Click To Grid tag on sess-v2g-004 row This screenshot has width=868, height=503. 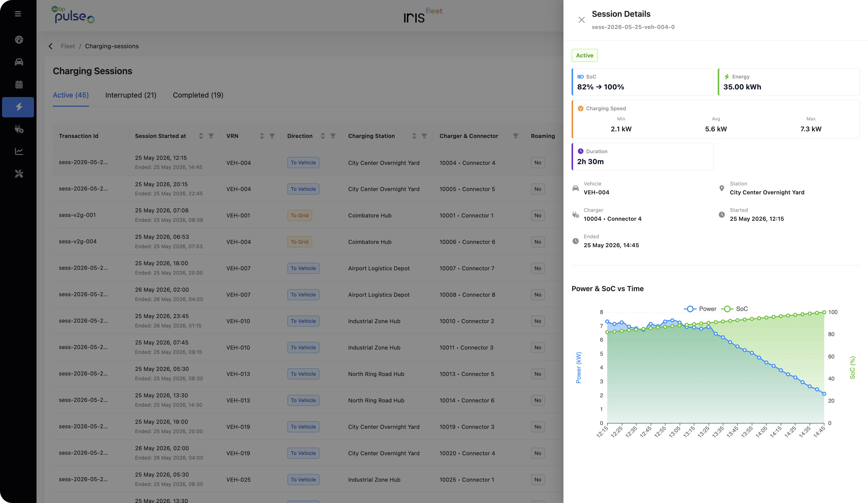click(x=299, y=242)
